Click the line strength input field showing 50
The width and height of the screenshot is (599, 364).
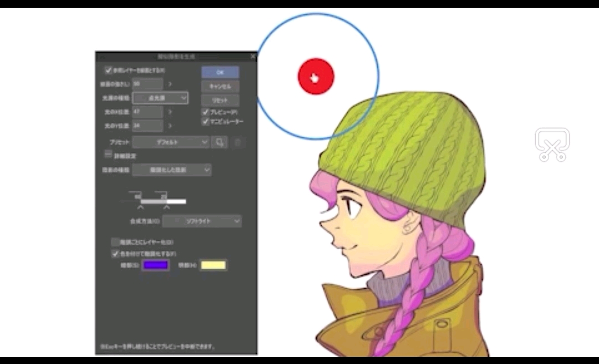point(148,84)
